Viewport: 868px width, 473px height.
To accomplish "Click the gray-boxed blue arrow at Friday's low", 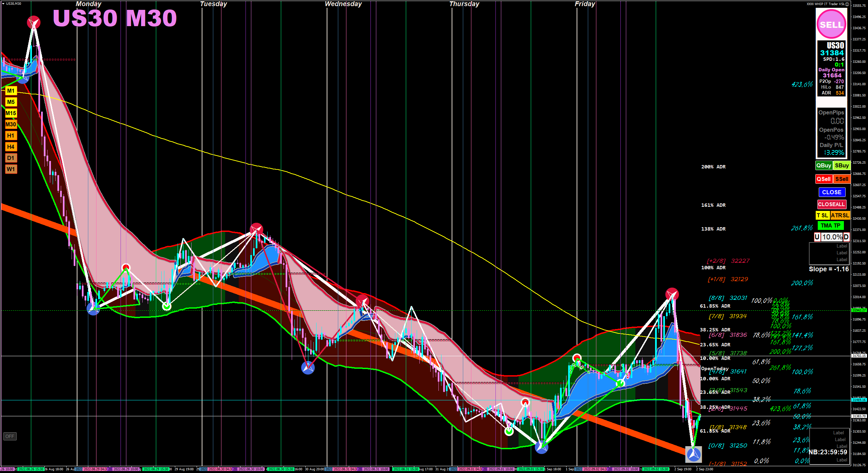I will tap(693, 454).
